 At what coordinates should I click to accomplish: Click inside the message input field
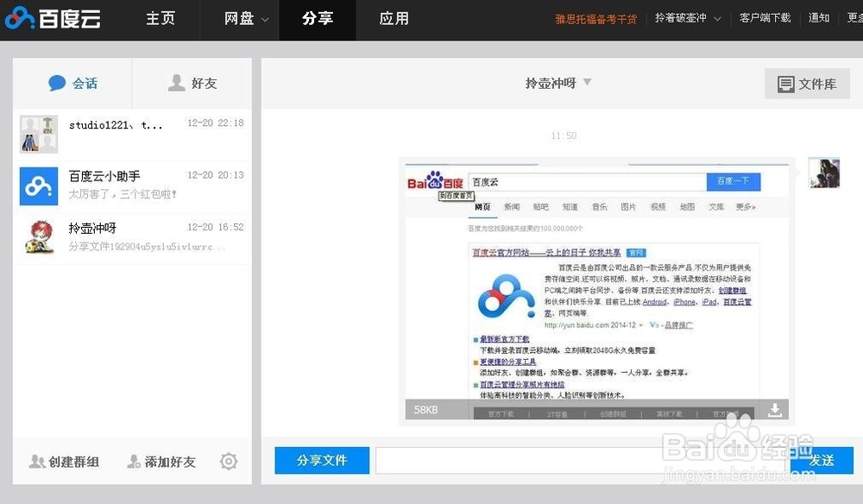[561, 460]
